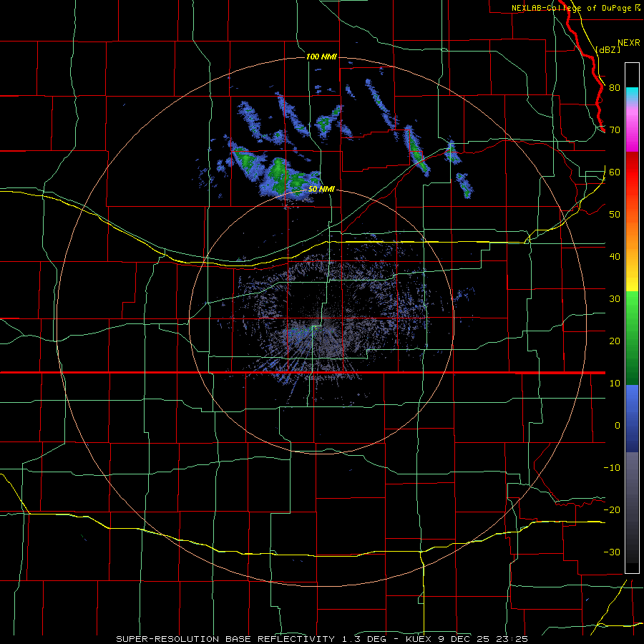Screen dimensions: 644x644
Task: Click the [dBZ] unit label
Action: pyautogui.click(x=608, y=49)
